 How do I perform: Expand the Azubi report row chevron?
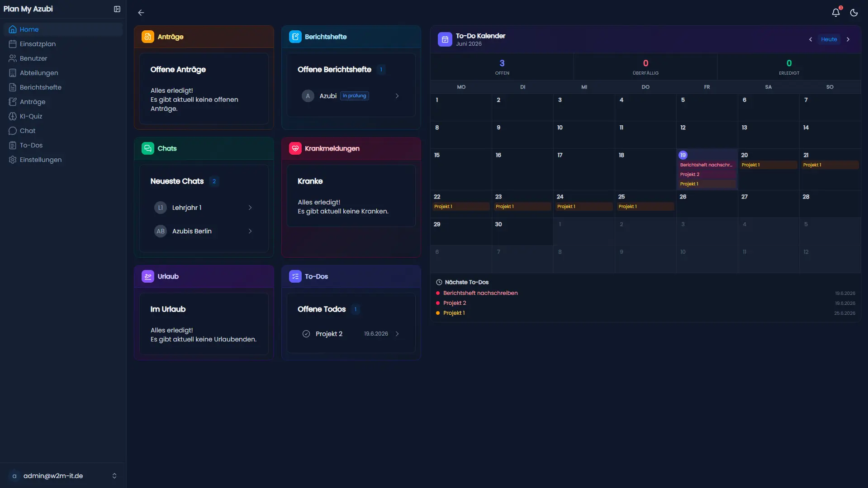click(x=397, y=96)
